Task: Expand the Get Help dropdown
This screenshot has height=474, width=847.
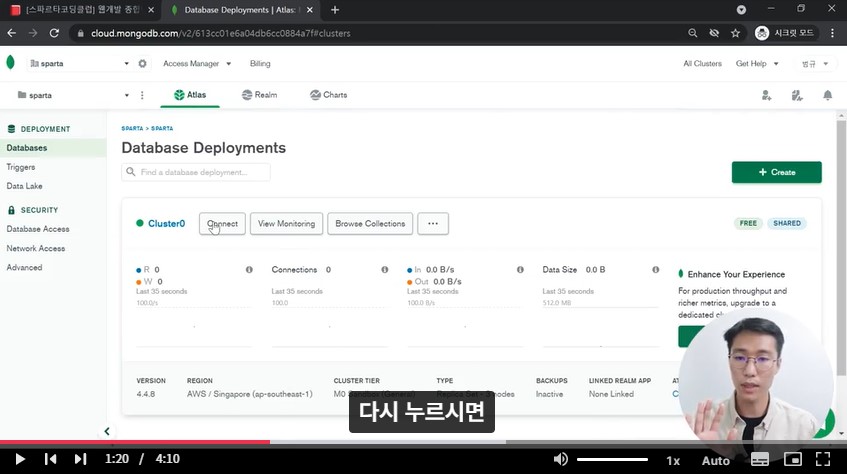Action: 757,63
